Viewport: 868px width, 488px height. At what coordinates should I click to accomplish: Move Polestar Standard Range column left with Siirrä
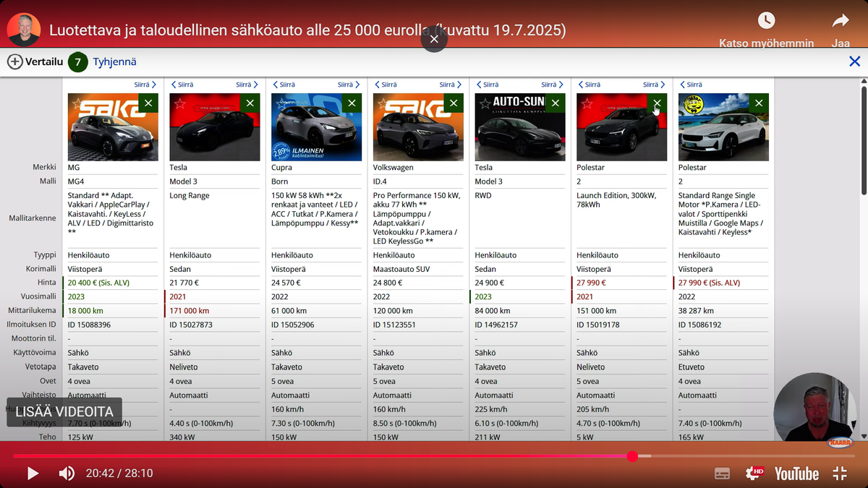[x=691, y=85]
